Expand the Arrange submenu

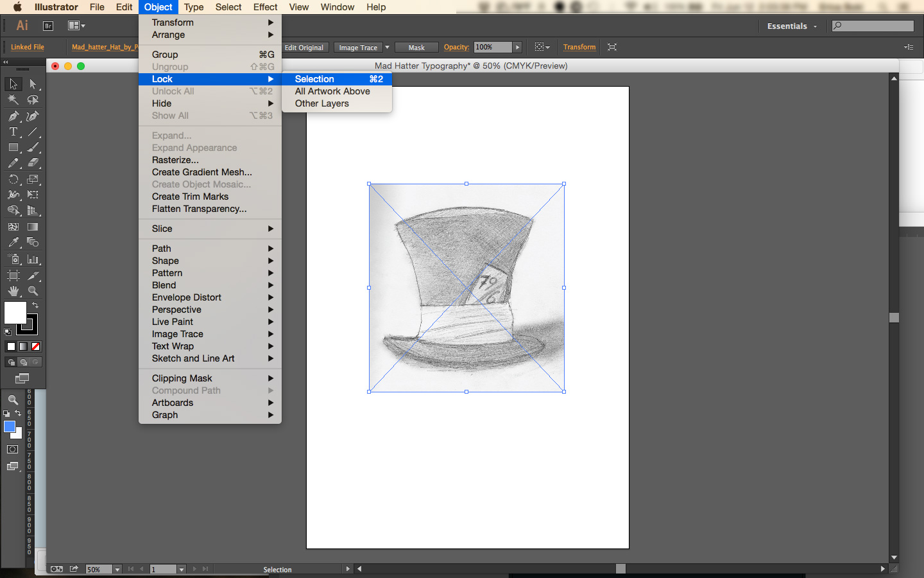tap(210, 35)
